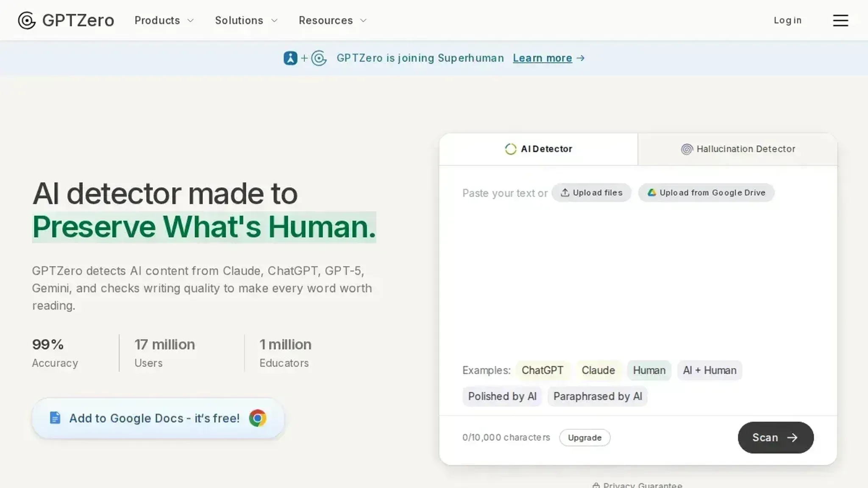868x488 pixels.
Task: Click the Upload files button
Action: tap(591, 193)
